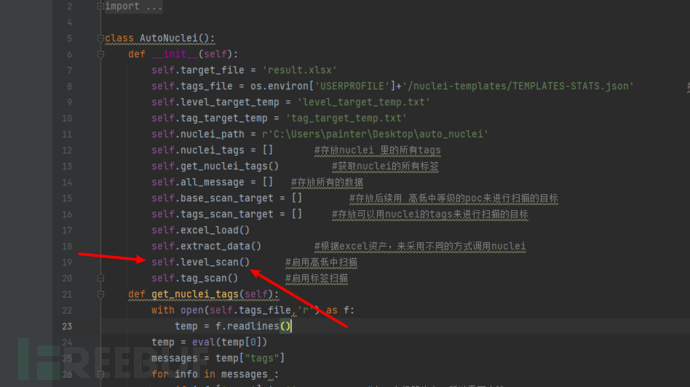Click the folded 'import ...' placeholder text
The width and height of the screenshot is (690, 387).
point(134,7)
